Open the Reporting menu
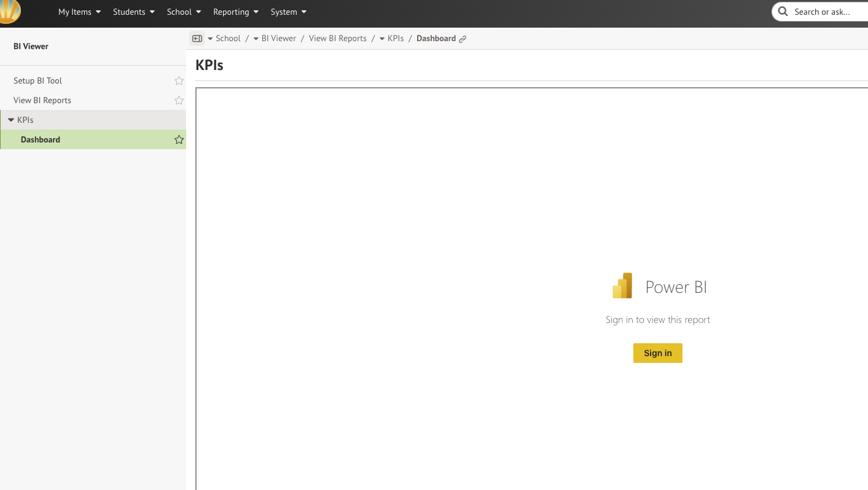868x490 pixels. tap(235, 12)
